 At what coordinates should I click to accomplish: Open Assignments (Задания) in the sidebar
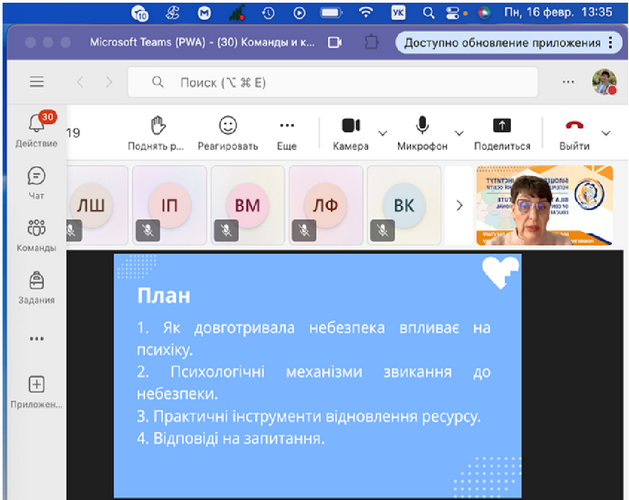tap(37, 281)
